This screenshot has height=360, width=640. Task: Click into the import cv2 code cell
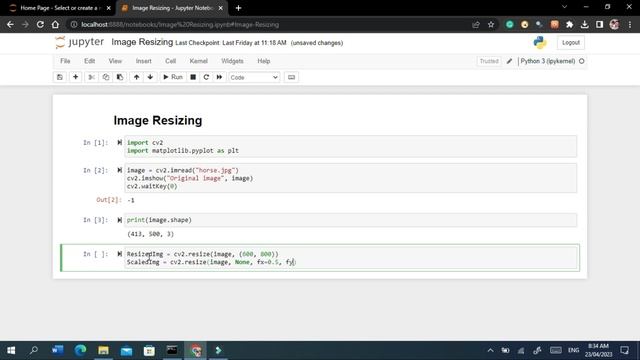[x=350, y=147]
